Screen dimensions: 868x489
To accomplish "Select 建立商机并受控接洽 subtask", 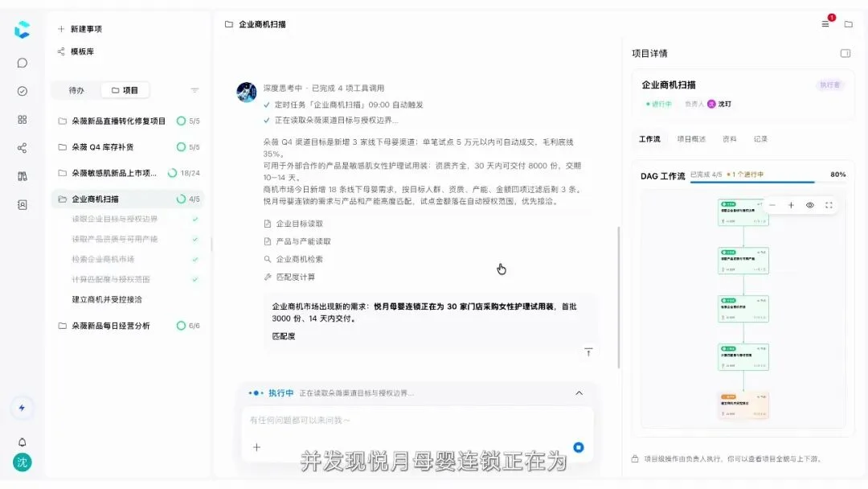I will 107,300.
